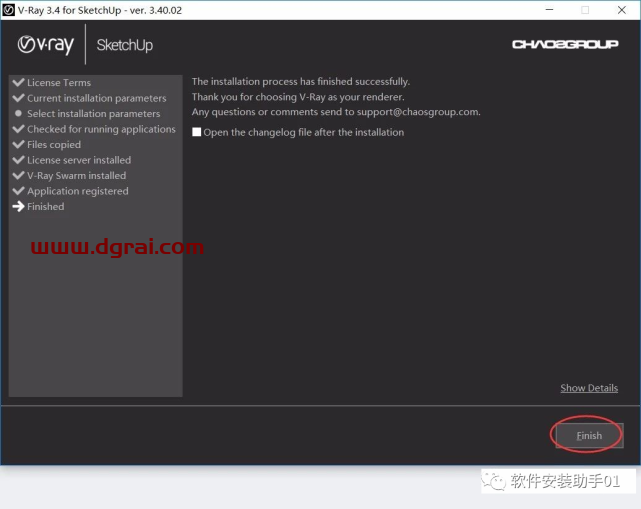Viewport: 641px width, 509px height.
Task: Click the SketchUp header label
Action: tap(125, 45)
